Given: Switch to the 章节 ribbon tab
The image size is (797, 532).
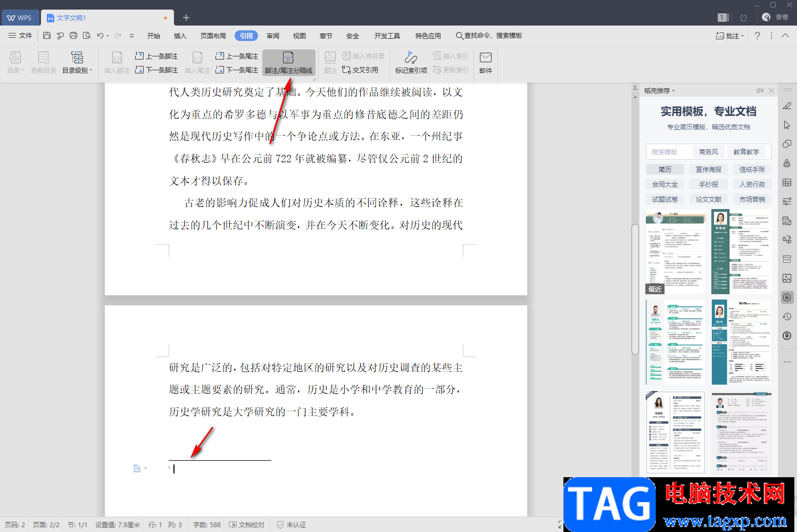Looking at the screenshot, I should (x=326, y=36).
